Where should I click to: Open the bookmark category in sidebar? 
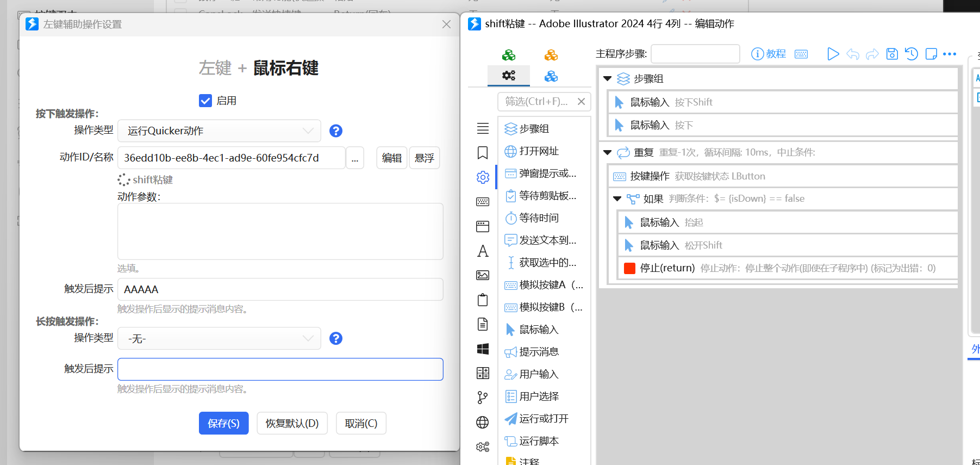click(483, 153)
